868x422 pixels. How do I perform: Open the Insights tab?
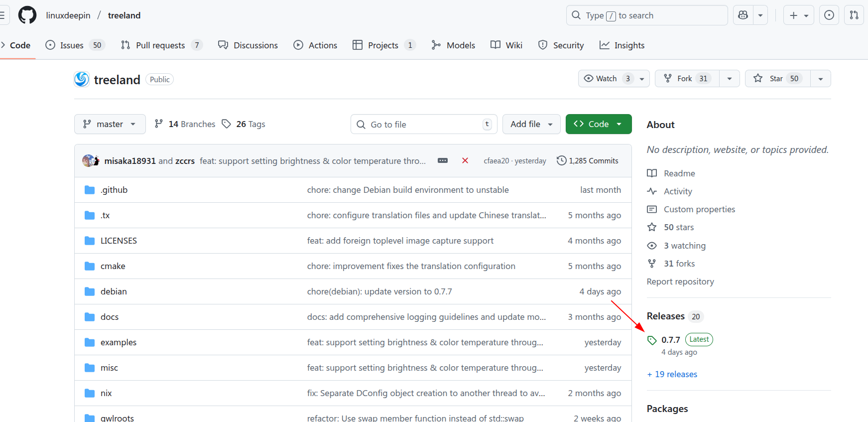click(x=622, y=45)
